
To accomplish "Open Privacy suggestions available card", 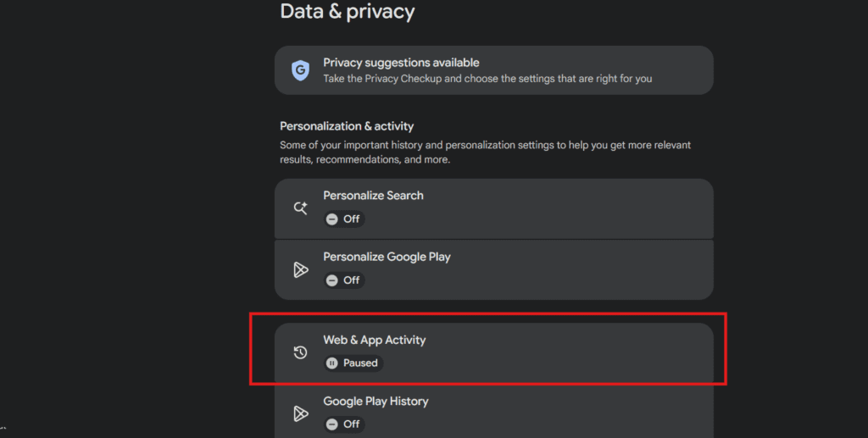I will tap(494, 70).
